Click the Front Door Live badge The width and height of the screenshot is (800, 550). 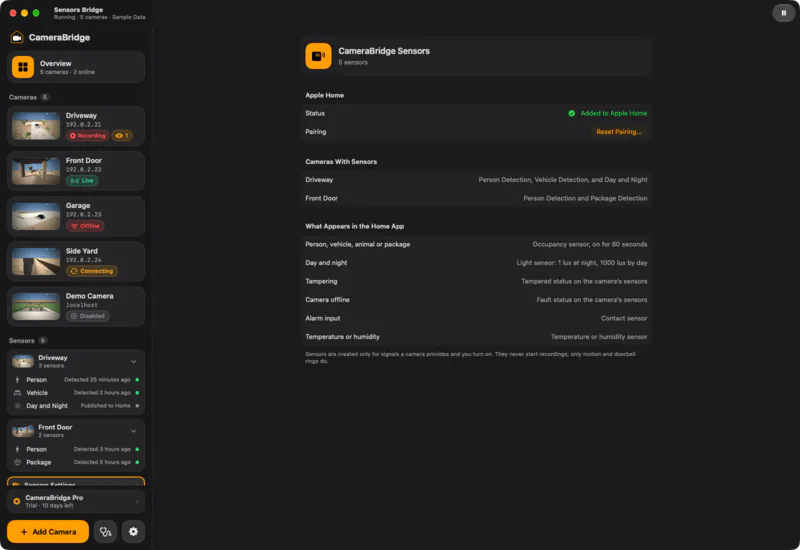pos(82,180)
